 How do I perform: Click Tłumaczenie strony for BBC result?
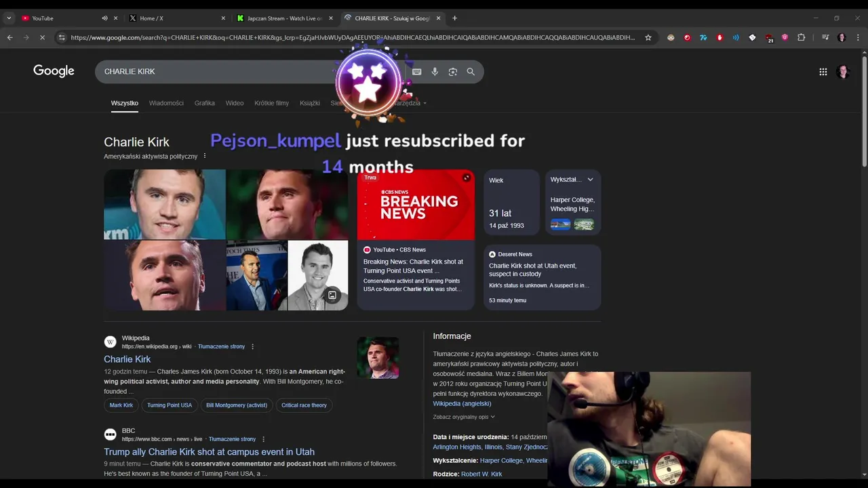click(x=232, y=439)
